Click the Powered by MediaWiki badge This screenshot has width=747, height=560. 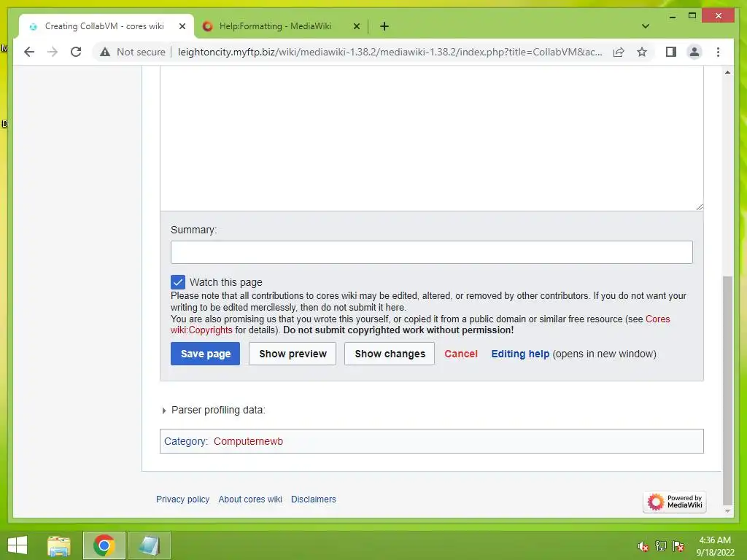(x=674, y=502)
